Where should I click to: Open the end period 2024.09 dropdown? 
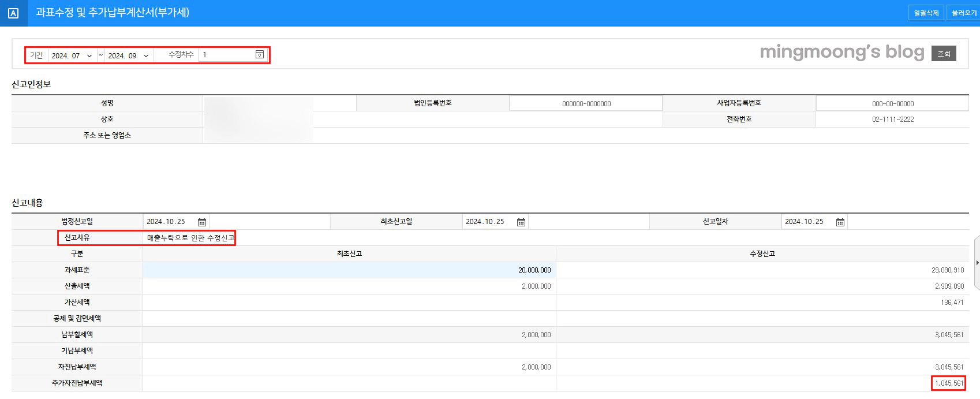(129, 55)
